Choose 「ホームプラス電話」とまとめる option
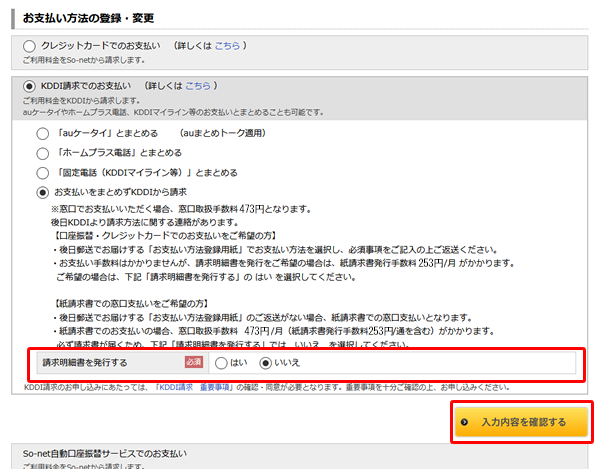Viewport: 600px width, 469px height. pos(42,153)
